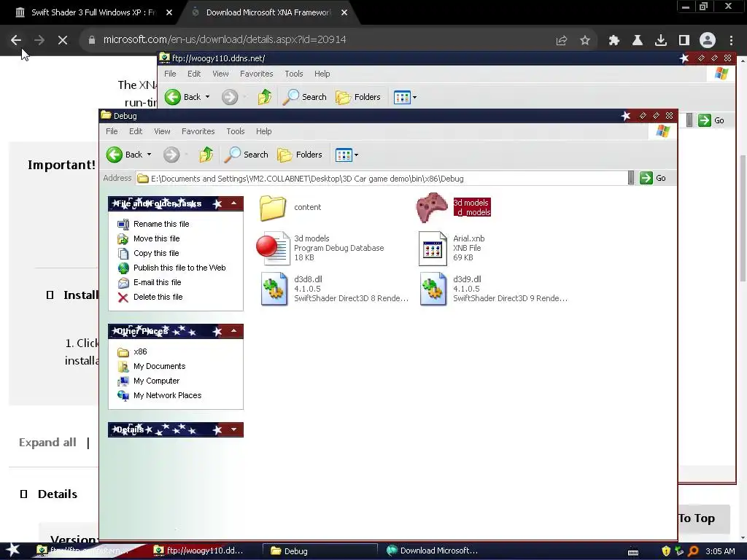Open the File menu in Debug window

pos(112,131)
